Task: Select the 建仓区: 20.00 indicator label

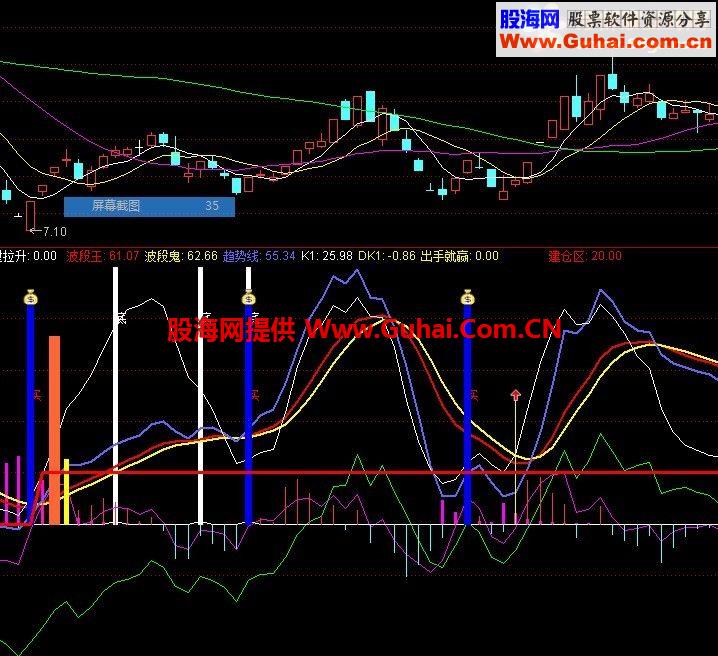Action: pos(585,256)
